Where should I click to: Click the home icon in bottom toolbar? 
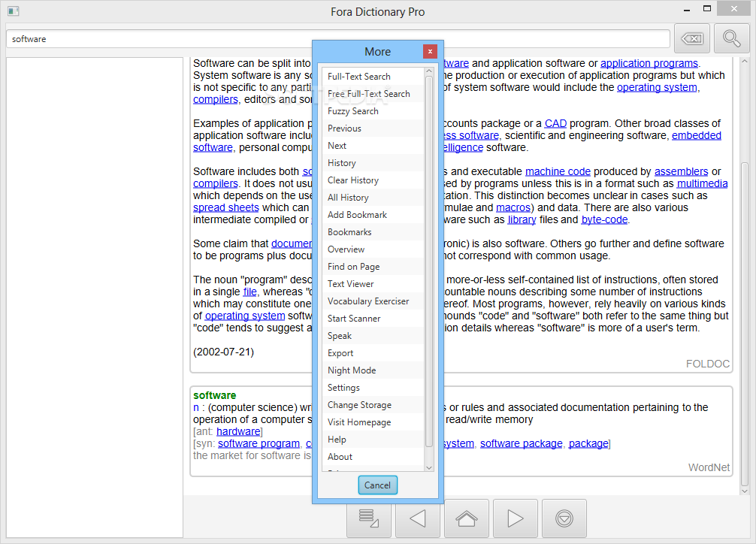[466, 518]
